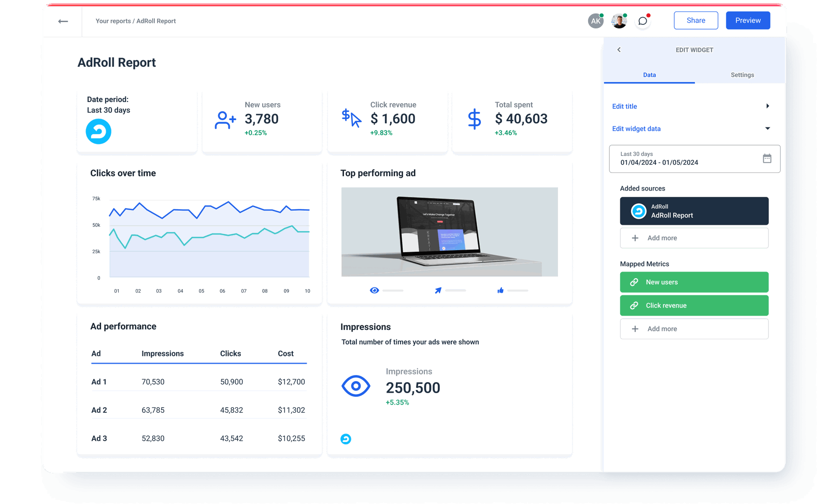Click the Share button
Image resolution: width=829 pixels, height=504 pixels.
point(696,20)
